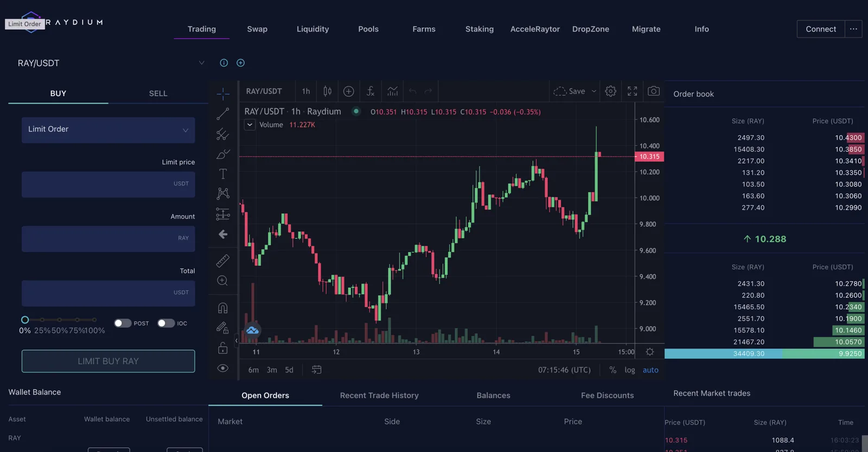This screenshot has height=452, width=868.
Task: Open the Balances tab
Action: 493,396
